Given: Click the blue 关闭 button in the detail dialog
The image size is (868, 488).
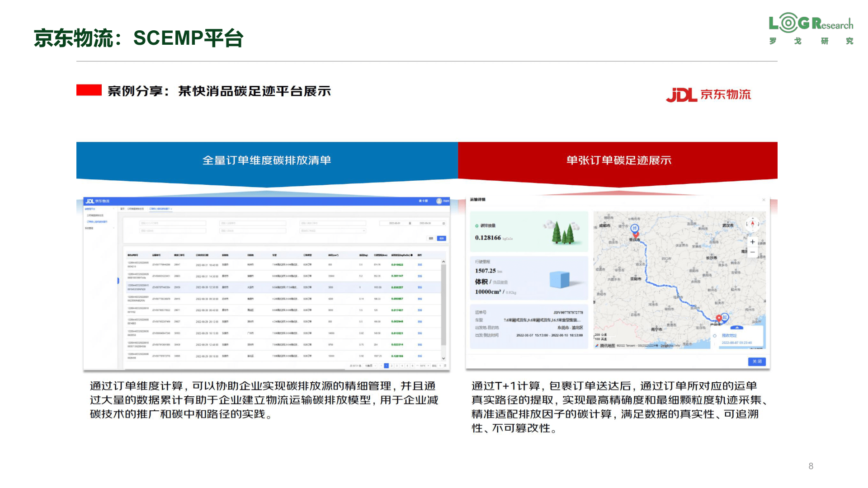Looking at the screenshot, I should click(757, 361).
